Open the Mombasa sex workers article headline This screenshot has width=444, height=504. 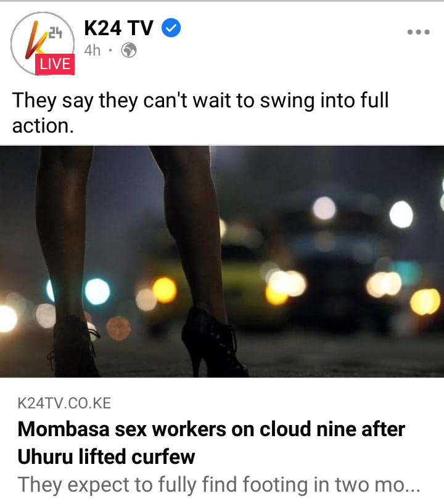[211, 442]
